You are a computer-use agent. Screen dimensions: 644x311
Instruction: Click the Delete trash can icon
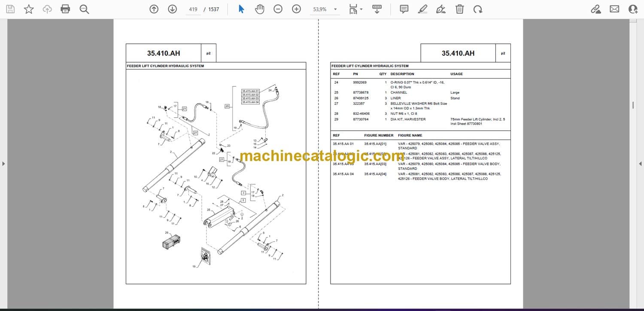click(x=459, y=9)
